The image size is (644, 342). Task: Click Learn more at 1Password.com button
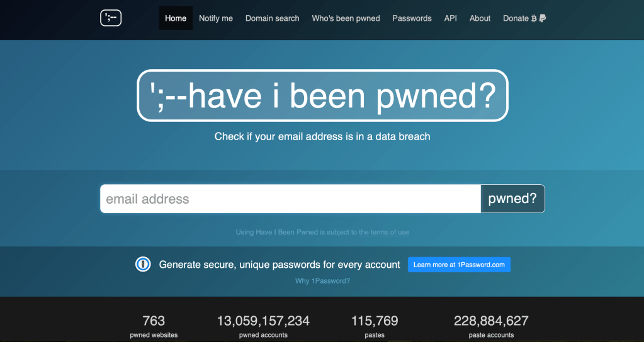[x=459, y=265]
